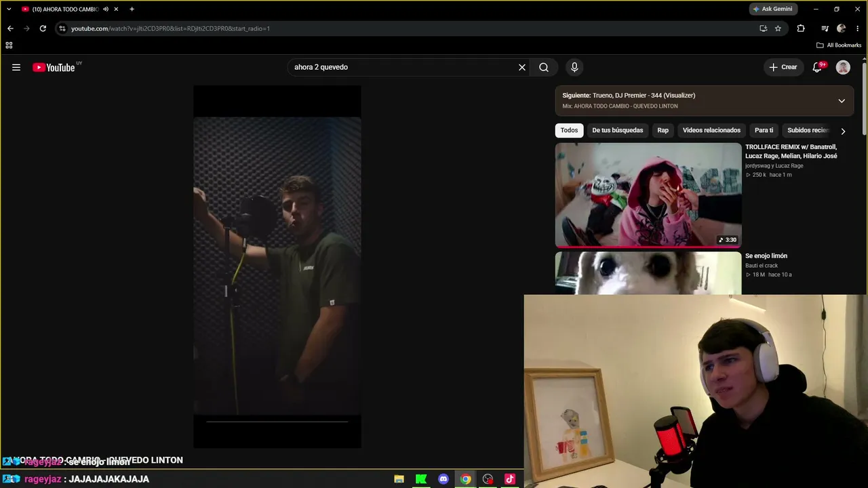The width and height of the screenshot is (868, 488).
Task: Start voice search with the microphone icon
Action: click(574, 67)
